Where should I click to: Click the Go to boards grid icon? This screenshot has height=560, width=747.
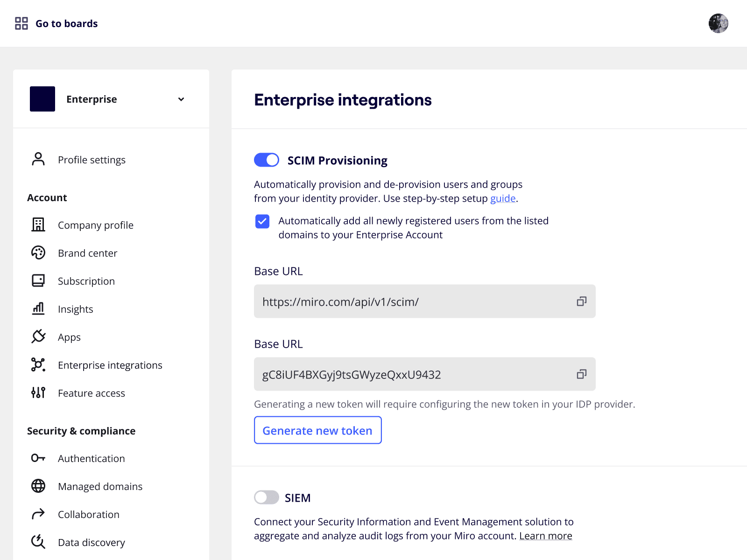[x=21, y=23]
